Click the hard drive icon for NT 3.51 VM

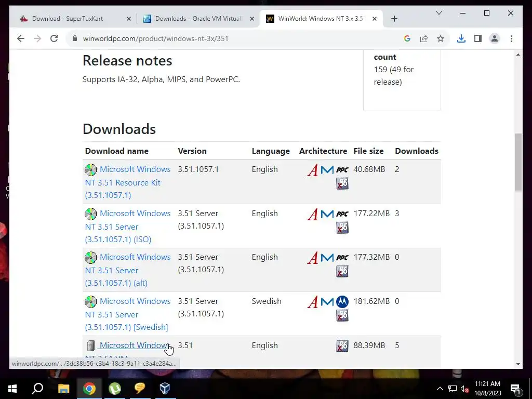pyautogui.click(x=90, y=345)
